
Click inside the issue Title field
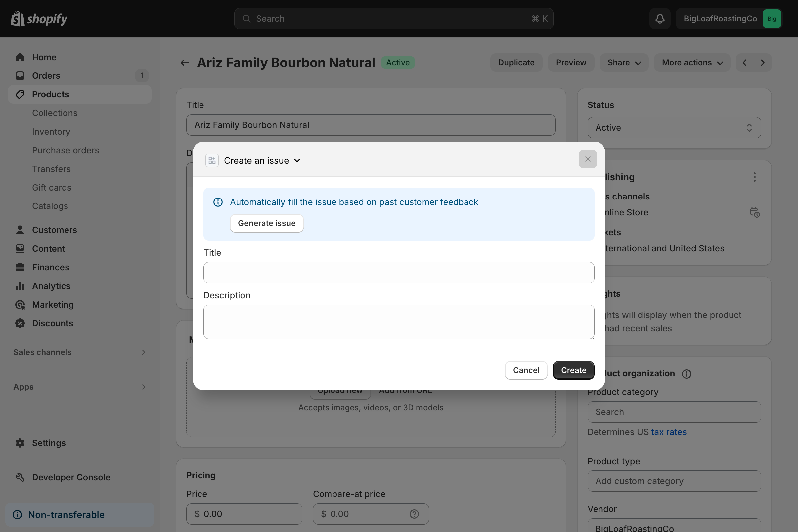(399, 273)
